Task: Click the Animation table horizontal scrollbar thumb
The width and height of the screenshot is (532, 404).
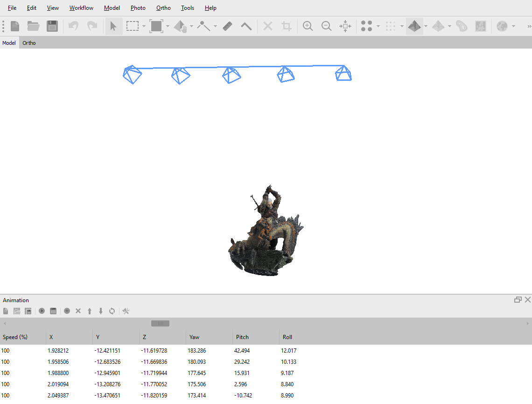Action: 160,324
